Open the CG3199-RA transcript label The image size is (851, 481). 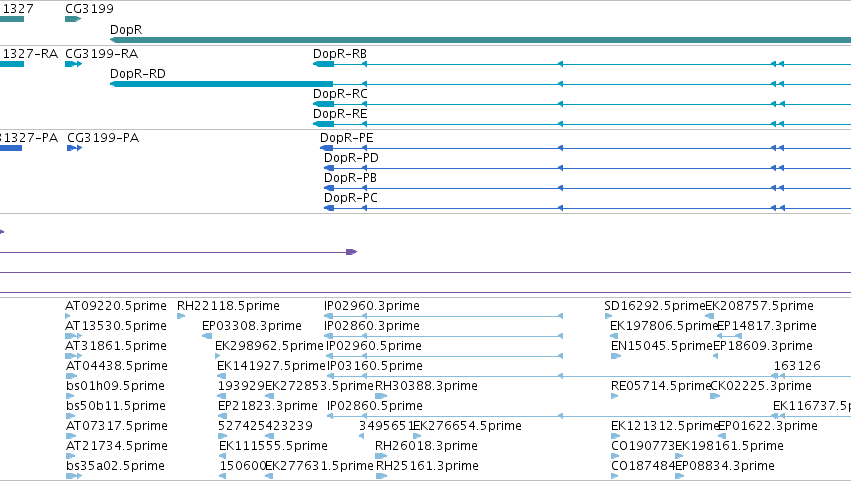tap(101, 54)
